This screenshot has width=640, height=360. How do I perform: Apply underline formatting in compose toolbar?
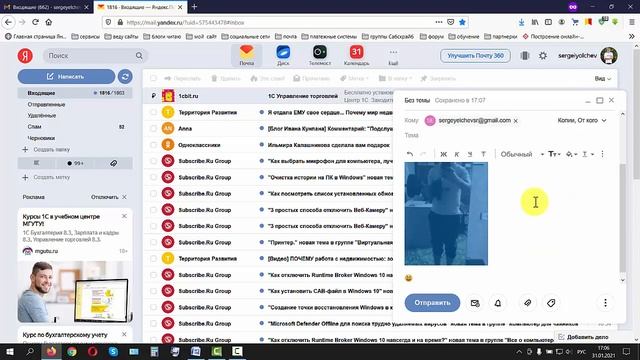point(470,154)
